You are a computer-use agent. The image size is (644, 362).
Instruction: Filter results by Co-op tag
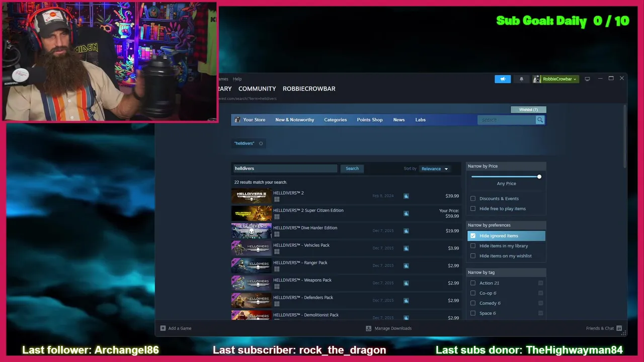tap(473, 293)
